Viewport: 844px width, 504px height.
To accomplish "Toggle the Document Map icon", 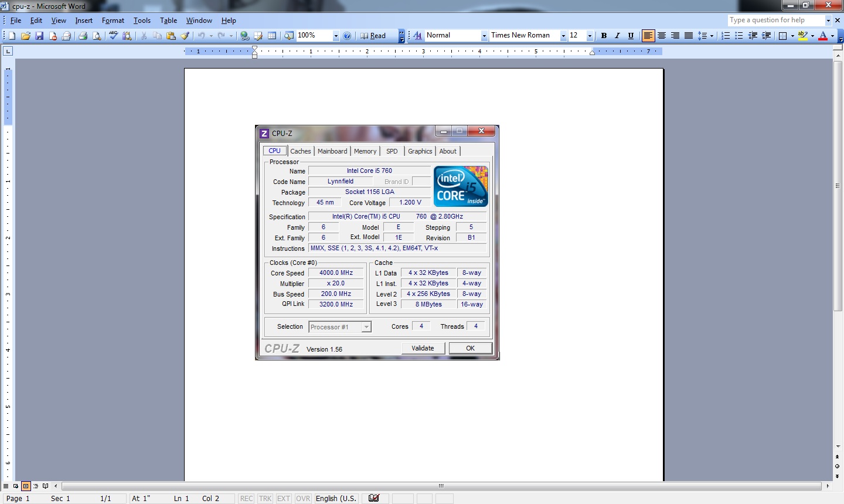I will click(x=289, y=36).
